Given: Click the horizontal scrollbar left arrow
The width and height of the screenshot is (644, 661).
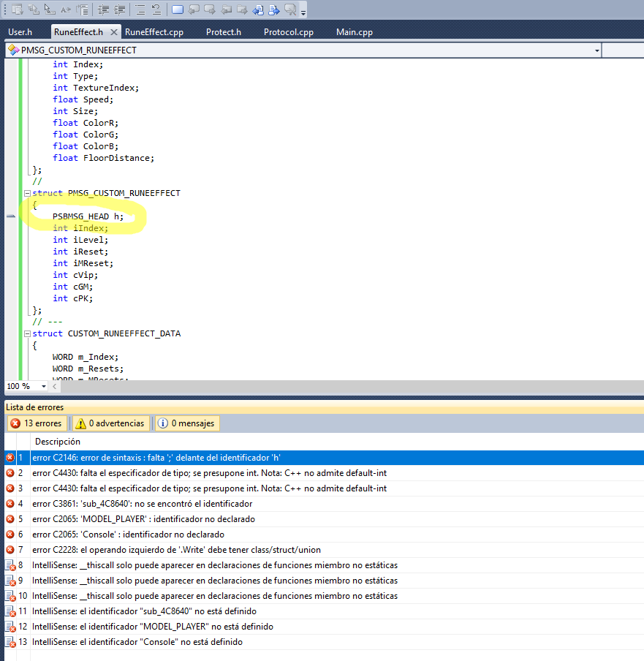Looking at the screenshot, I should [x=54, y=386].
